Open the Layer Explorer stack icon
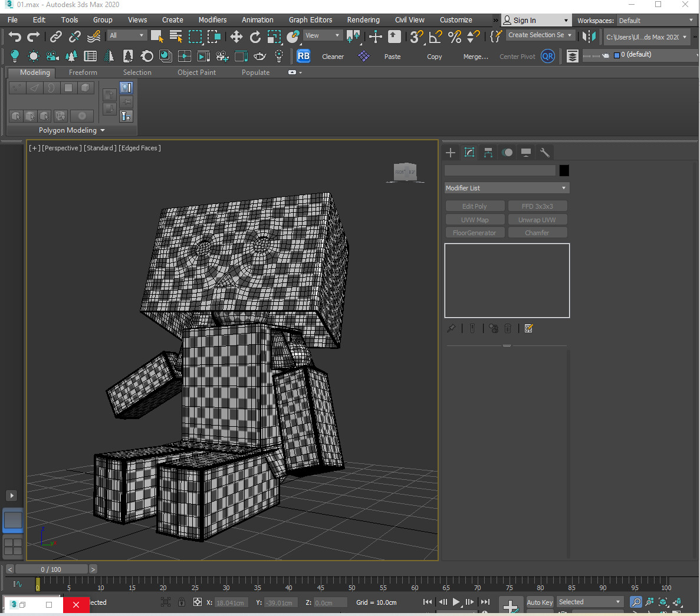Image resolution: width=700 pixels, height=616 pixels. [572, 56]
